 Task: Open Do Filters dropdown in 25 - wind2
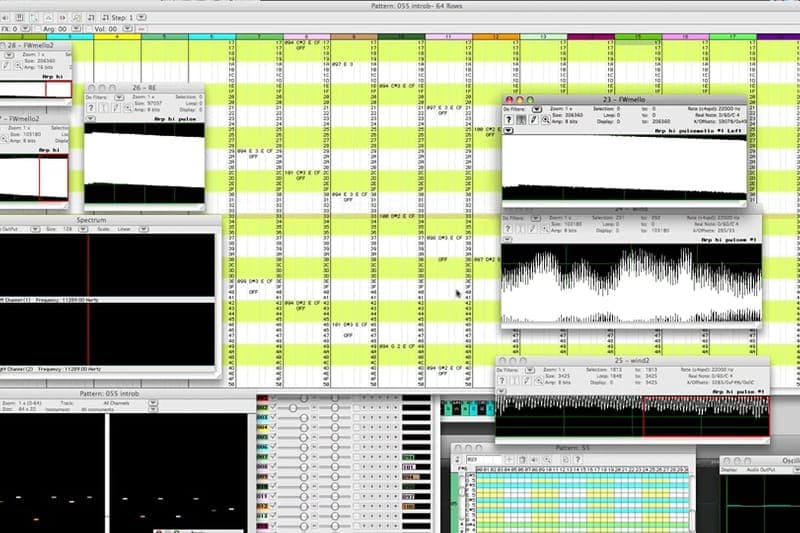click(x=530, y=370)
